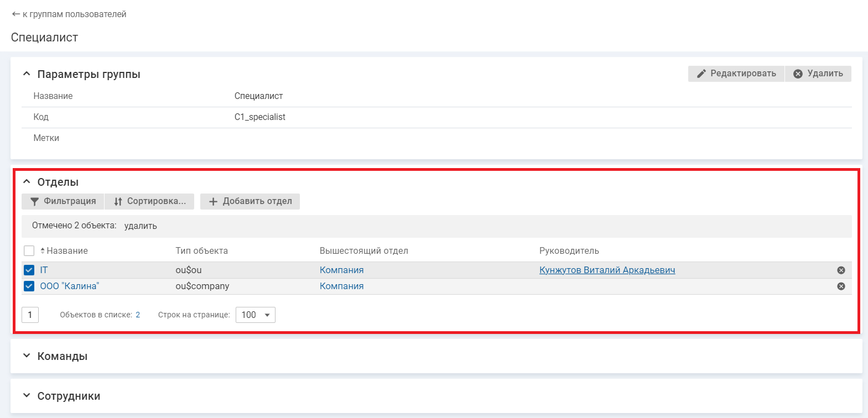The height and width of the screenshot is (418, 868).
Task: Click Добавить отдел to add a department
Action: click(x=250, y=201)
